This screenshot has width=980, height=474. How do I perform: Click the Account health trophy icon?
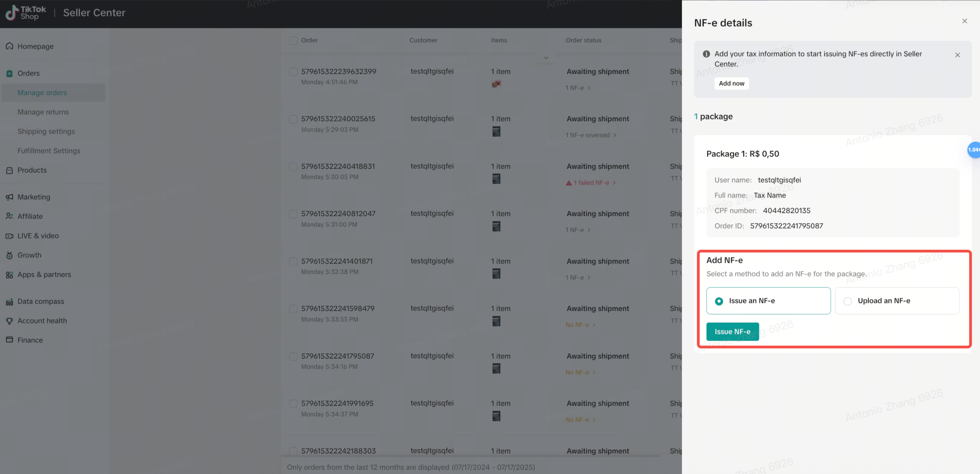point(9,321)
